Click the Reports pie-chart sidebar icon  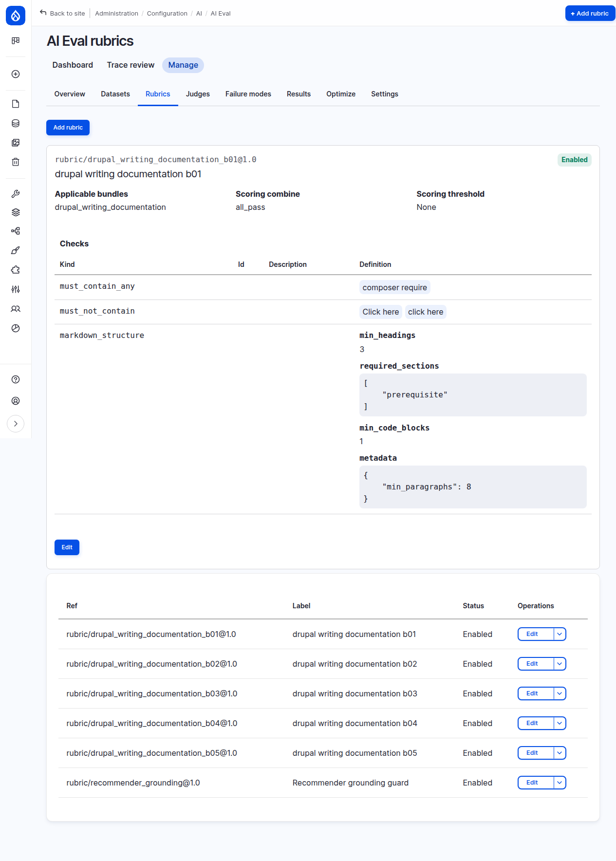(x=16, y=328)
